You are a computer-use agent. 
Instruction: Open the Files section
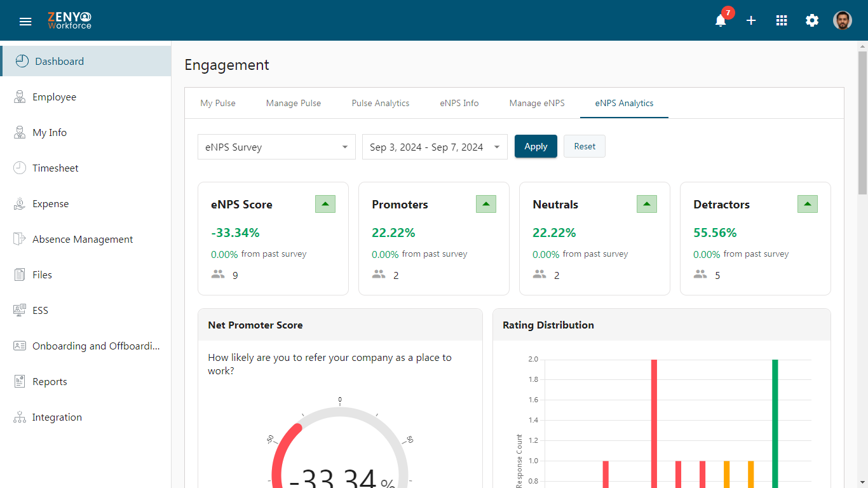pyautogui.click(x=86, y=274)
